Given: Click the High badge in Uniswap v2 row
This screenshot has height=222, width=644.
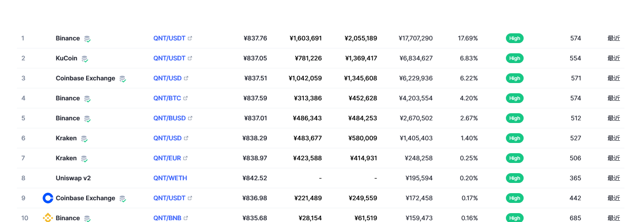Looking at the screenshot, I should [x=515, y=178].
